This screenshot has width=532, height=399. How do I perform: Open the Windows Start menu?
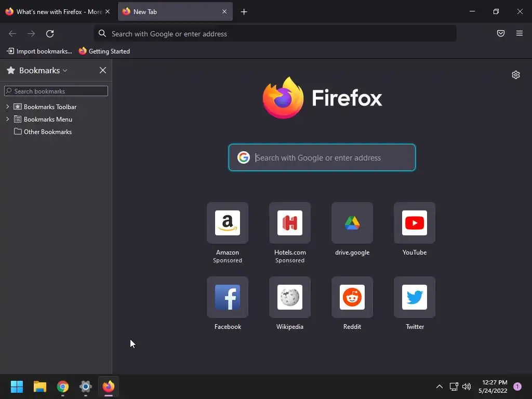click(17, 387)
